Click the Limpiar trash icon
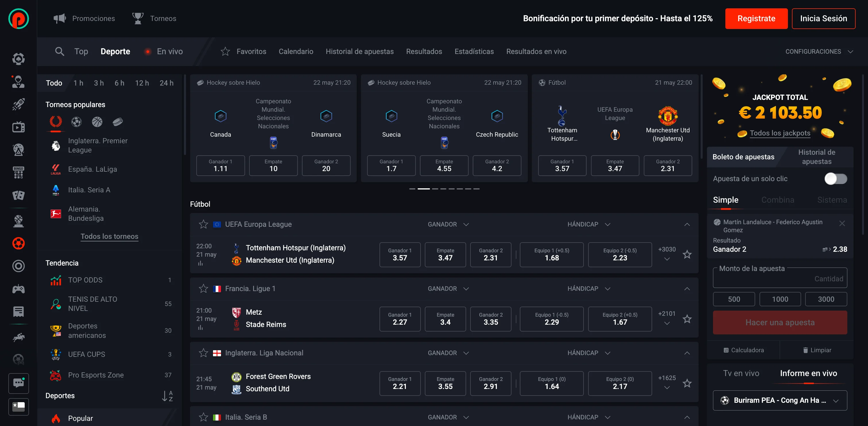Viewport: 868px width, 426px height. point(805,350)
